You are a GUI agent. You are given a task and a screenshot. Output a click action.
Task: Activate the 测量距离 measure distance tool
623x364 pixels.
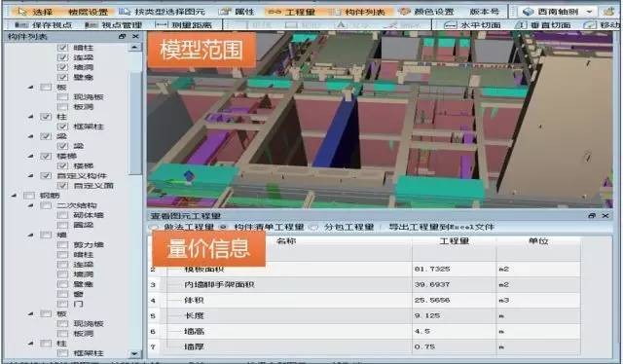coord(184,25)
